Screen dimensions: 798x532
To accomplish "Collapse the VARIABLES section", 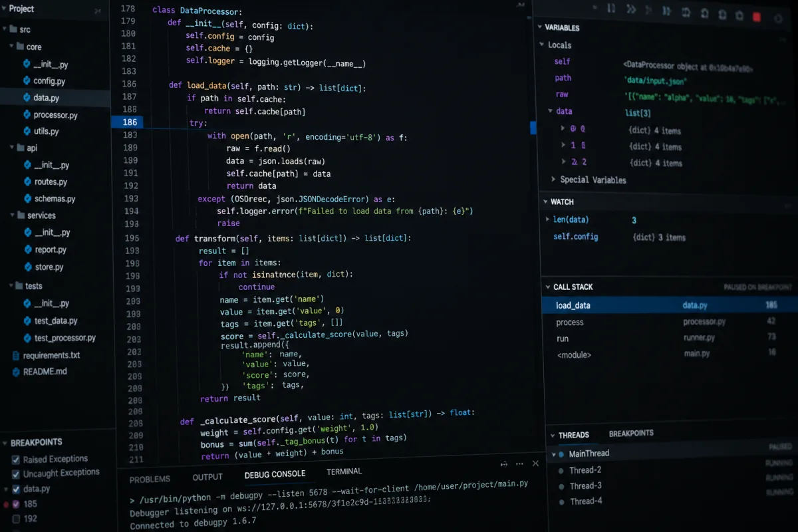I will click(x=540, y=27).
